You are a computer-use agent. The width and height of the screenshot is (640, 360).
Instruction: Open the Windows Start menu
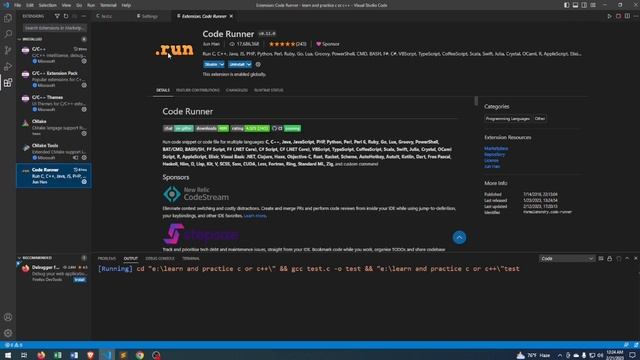click(x=8, y=355)
